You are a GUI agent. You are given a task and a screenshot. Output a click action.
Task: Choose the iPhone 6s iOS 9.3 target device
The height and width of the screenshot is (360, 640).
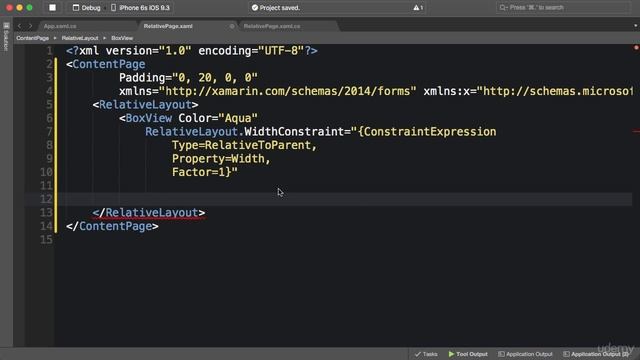[x=141, y=8]
